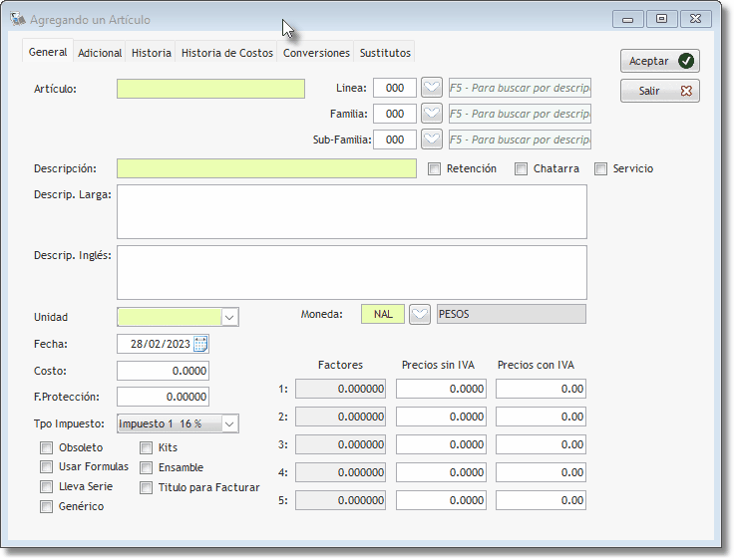Select Precios sin IVA field row 5
Image resolution: width=734 pixels, height=560 pixels.
[441, 500]
